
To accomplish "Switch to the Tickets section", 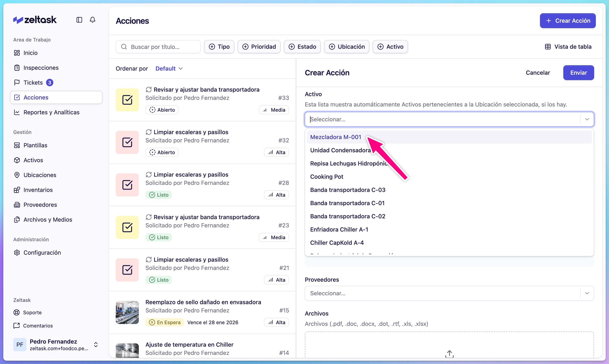I will point(33,82).
